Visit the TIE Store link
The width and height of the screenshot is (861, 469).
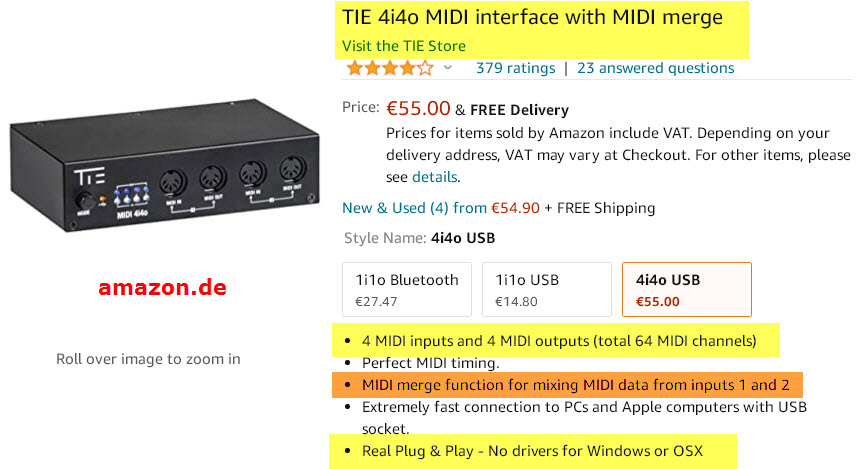click(x=404, y=46)
